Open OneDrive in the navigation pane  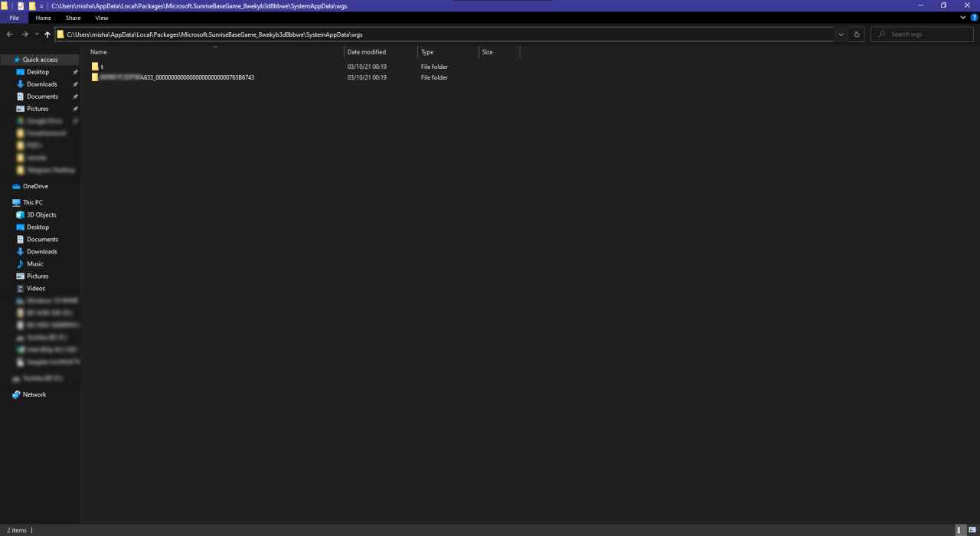35,186
